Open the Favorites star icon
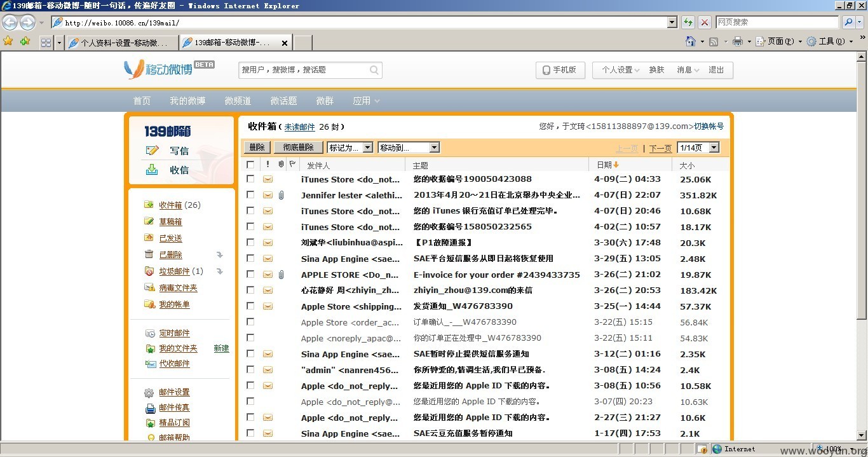This screenshot has height=457, width=868. (8, 41)
